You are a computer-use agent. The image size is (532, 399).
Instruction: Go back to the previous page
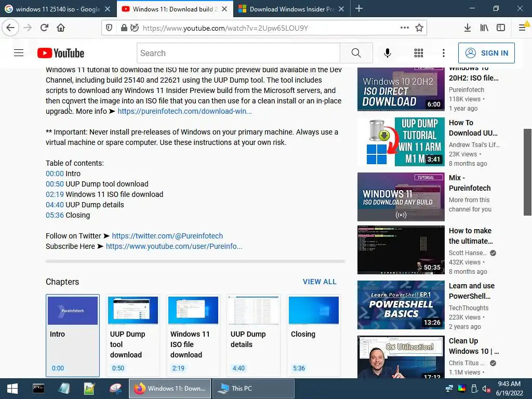[10, 28]
